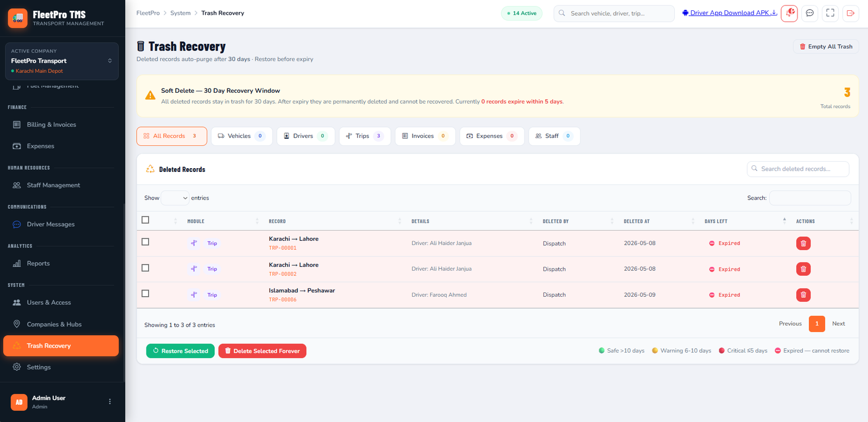Focus the Search deleted records field

[x=798, y=169]
